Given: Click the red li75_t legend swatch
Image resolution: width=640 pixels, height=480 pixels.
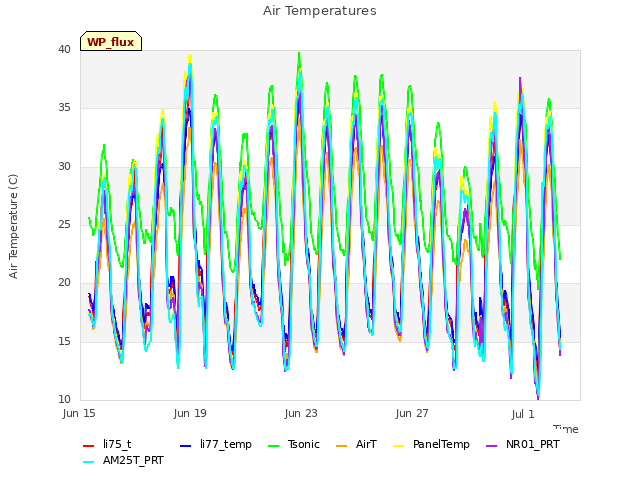Looking at the screenshot, I should 89,446.
